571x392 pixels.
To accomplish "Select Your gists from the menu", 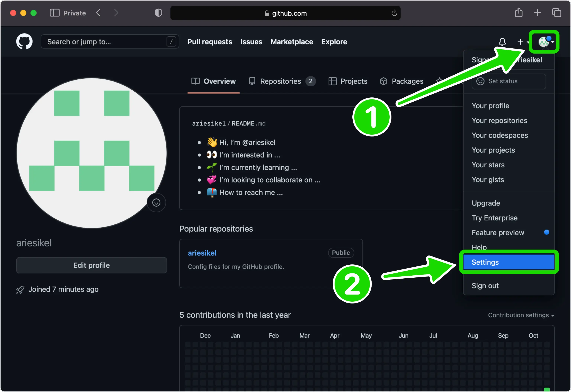I will tap(509, 180).
